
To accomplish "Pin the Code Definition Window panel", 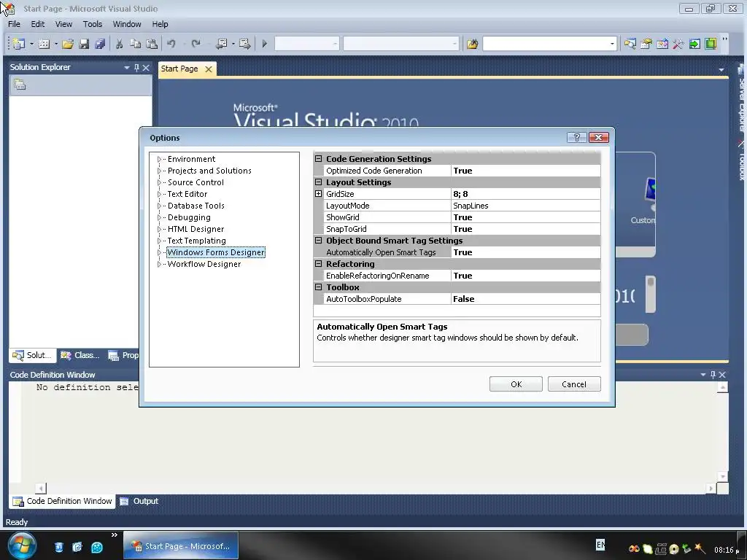I will tap(713, 375).
